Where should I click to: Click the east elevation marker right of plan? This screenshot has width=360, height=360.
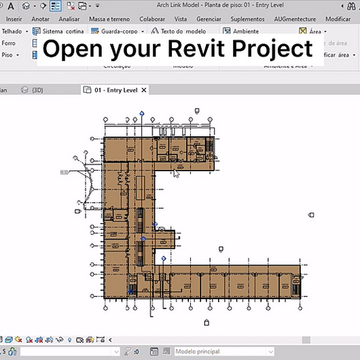[x=311, y=215]
